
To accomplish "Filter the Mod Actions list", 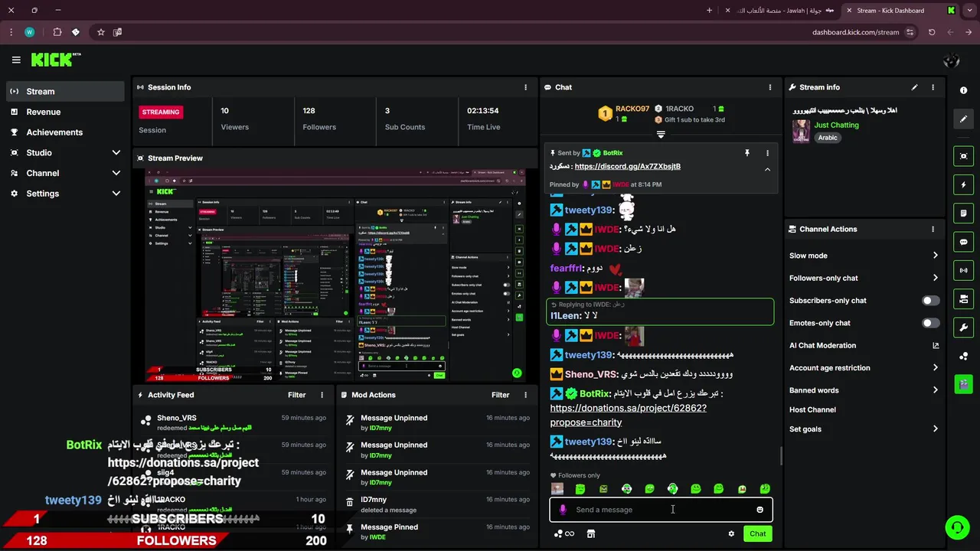I will click(x=501, y=395).
